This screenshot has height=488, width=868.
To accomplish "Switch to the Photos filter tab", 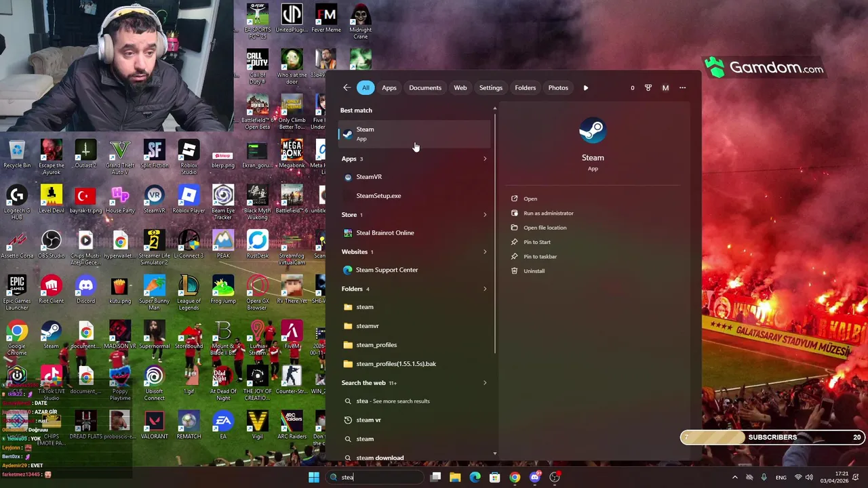I will [x=558, y=87].
